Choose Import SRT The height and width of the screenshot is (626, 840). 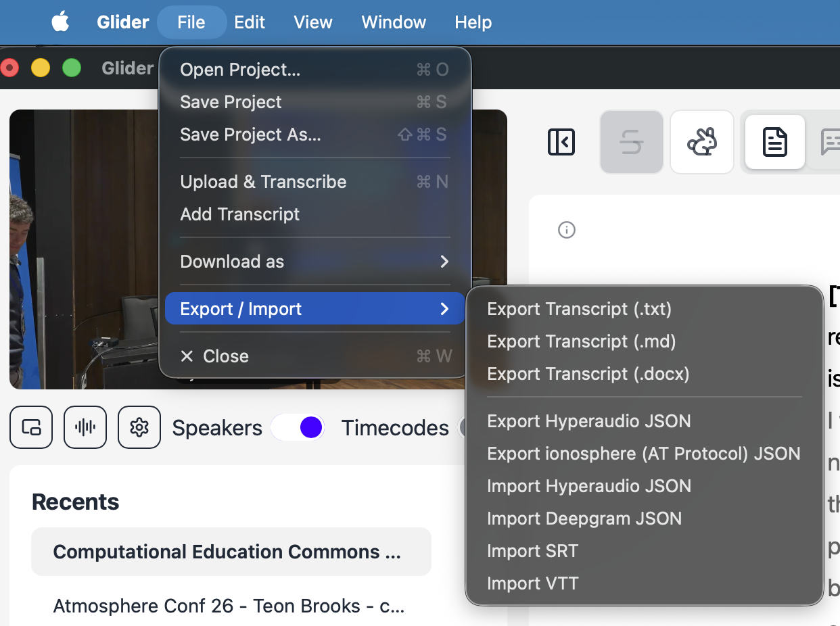tap(644, 551)
